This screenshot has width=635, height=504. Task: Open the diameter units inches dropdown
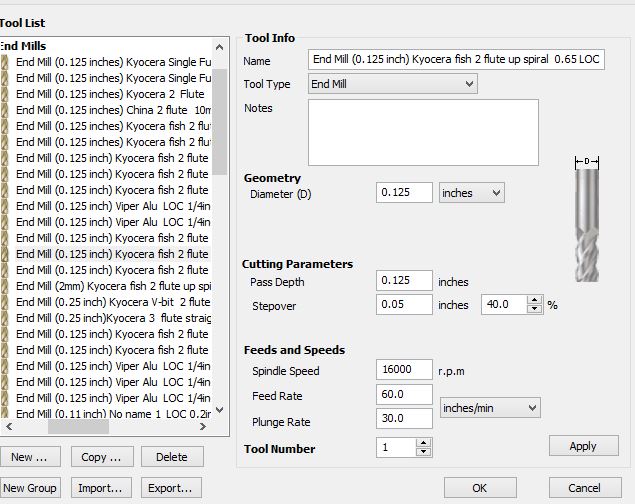pos(471,192)
